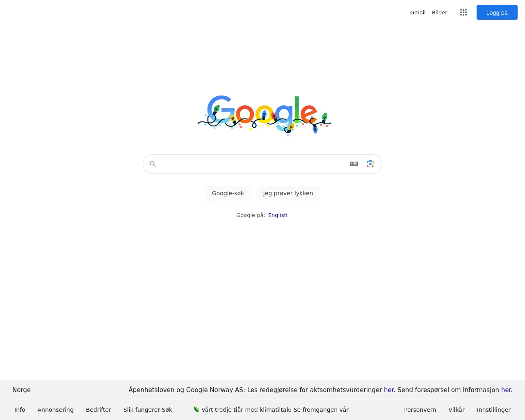Click the Google-søk button
The height and width of the screenshot is (420, 525).
click(228, 193)
